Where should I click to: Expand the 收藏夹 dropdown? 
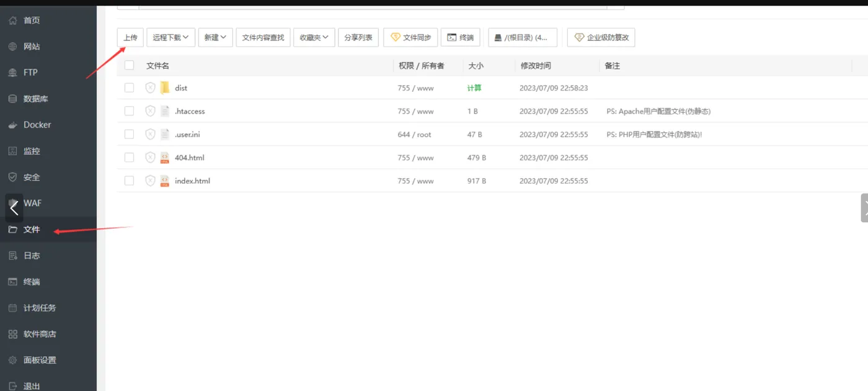[x=314, y=37]
